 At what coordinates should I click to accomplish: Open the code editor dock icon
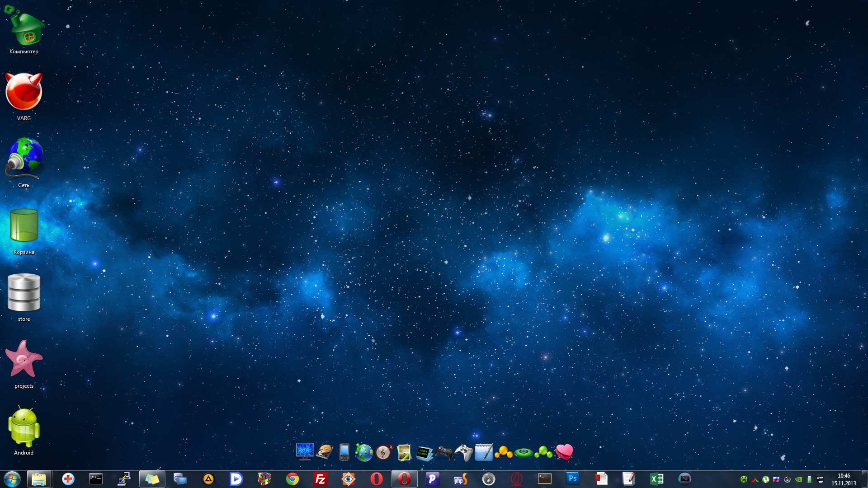(x=424, y=452)
